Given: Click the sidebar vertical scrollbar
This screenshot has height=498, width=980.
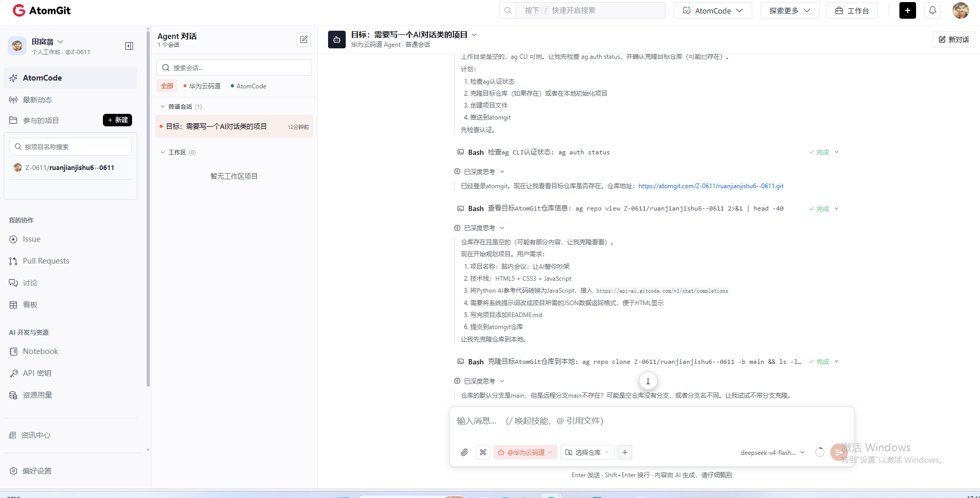Looking at the screenshot, I should [x=148, y=208].
